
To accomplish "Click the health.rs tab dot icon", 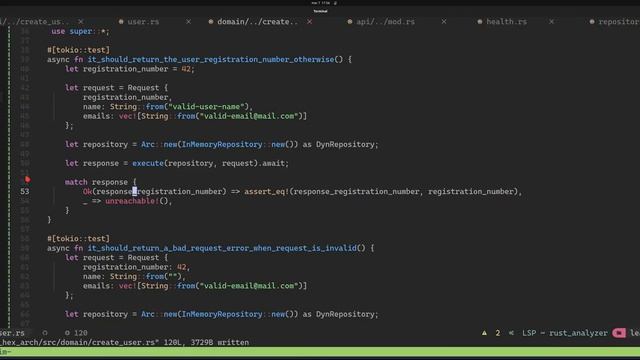I will click(x=480, y=22).
